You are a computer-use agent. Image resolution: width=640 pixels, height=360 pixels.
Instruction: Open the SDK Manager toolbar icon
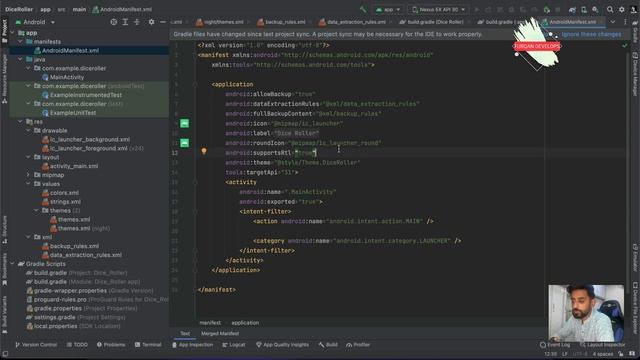[595, 9]
